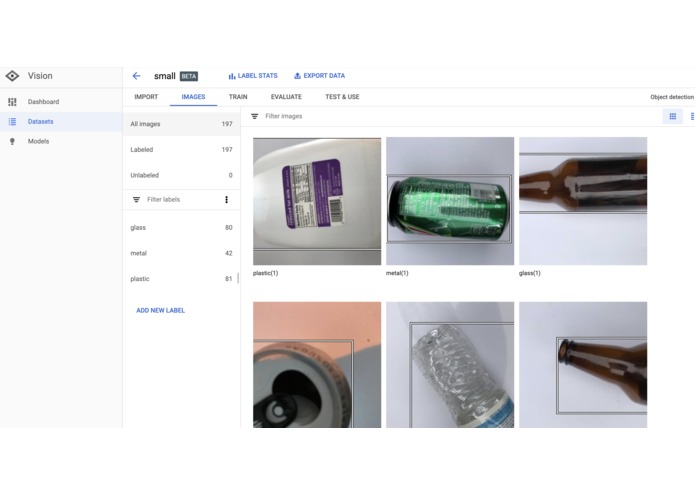This screenshot has width=695, height=494.
Task: Open the top brown glass bottle thumbnail
Action: tap(583, 201)
